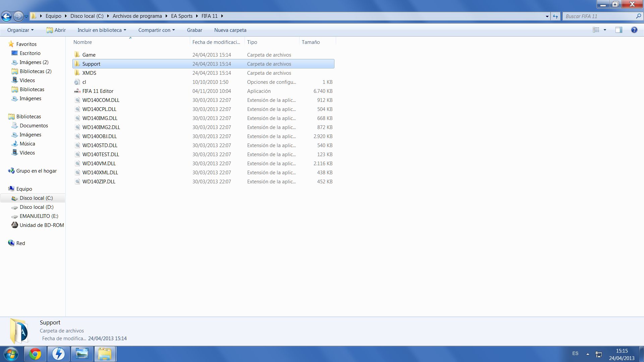
Task: Select the Game folder icon
Action: (77, 55)
